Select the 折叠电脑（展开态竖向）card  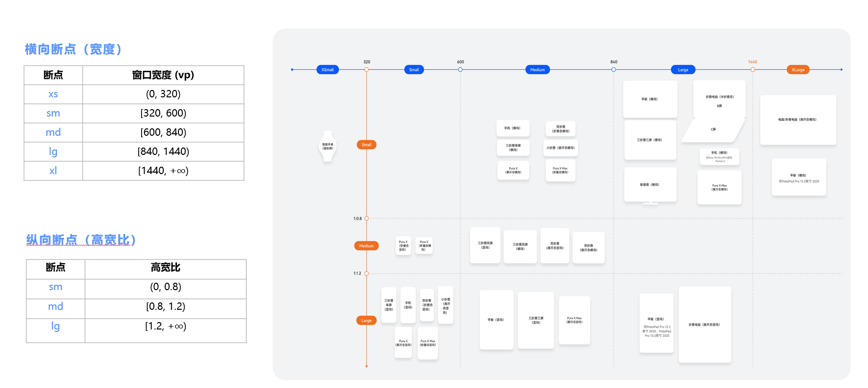[705, 325]
